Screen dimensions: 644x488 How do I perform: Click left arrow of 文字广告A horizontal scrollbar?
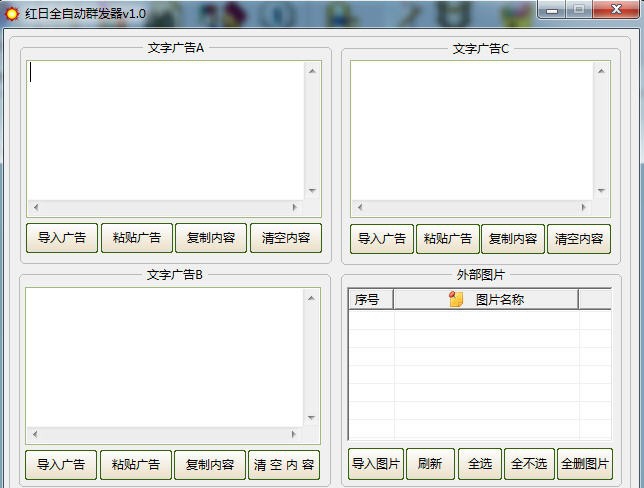point(36,207)
